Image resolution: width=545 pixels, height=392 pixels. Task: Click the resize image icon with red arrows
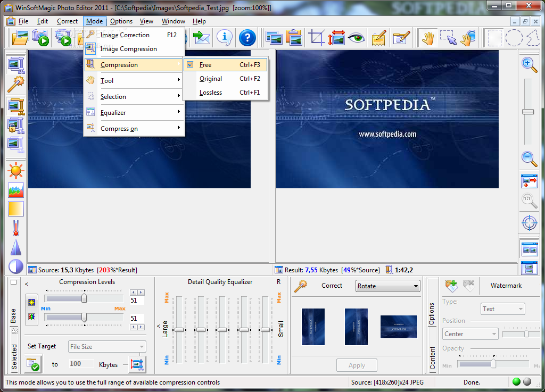point(336,38)
